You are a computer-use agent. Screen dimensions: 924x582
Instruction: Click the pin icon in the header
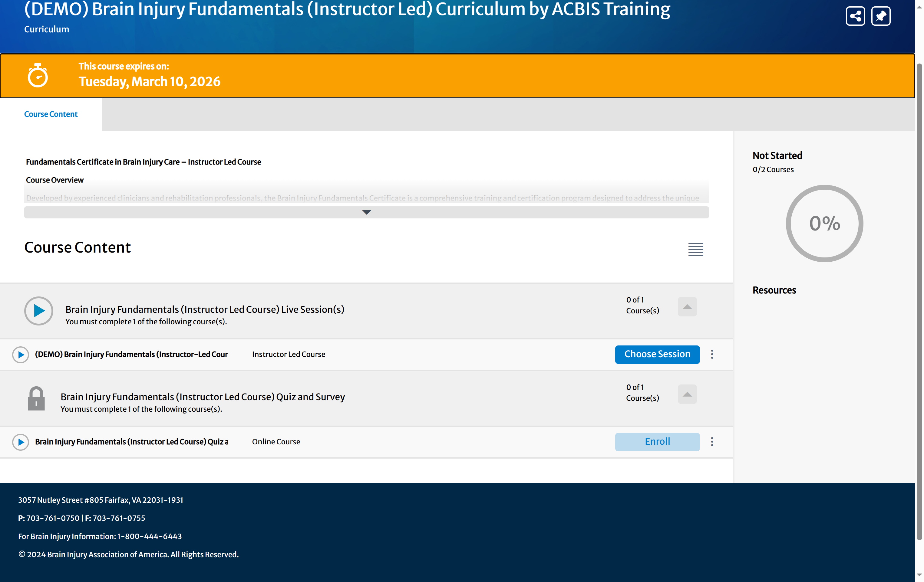coord(881,16)
